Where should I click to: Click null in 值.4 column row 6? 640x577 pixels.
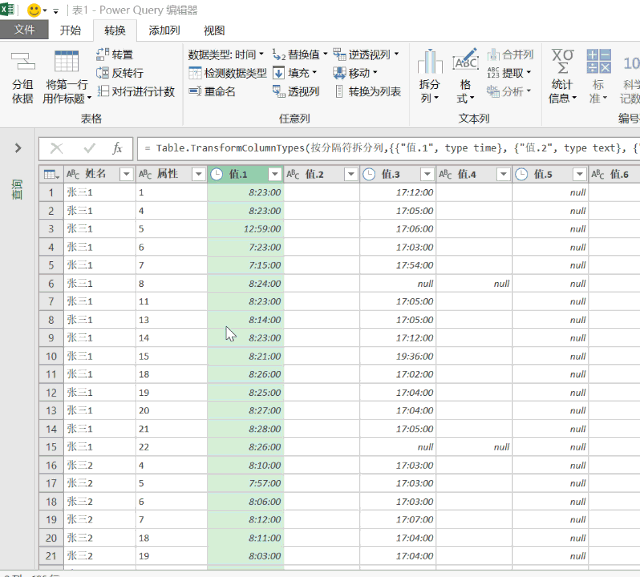click(x=474, y=283)
